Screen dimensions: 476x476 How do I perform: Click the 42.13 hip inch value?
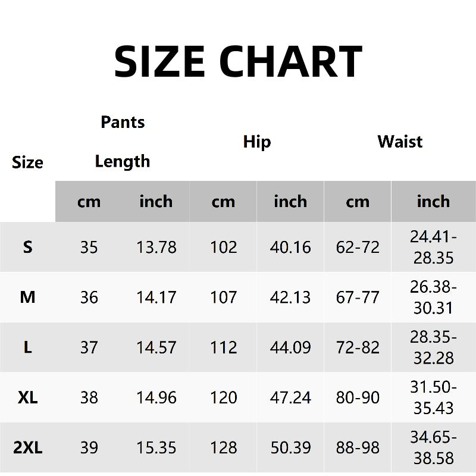tap(290, 297)
